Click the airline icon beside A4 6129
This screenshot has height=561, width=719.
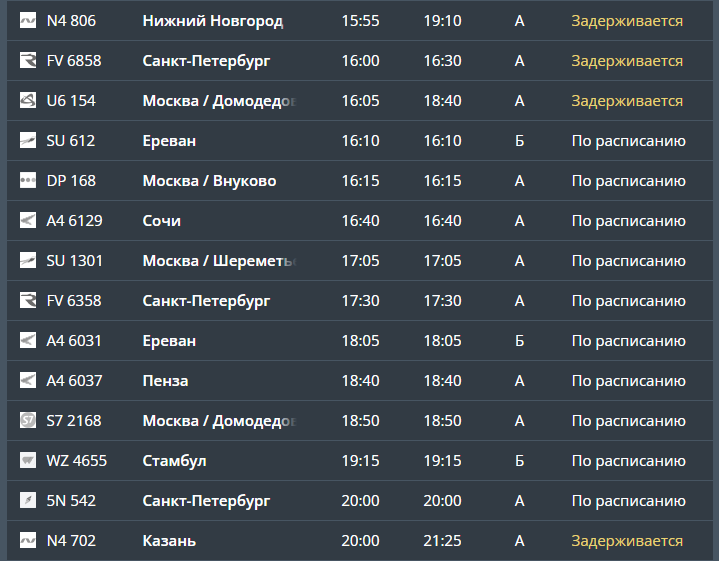coord(28,221)
